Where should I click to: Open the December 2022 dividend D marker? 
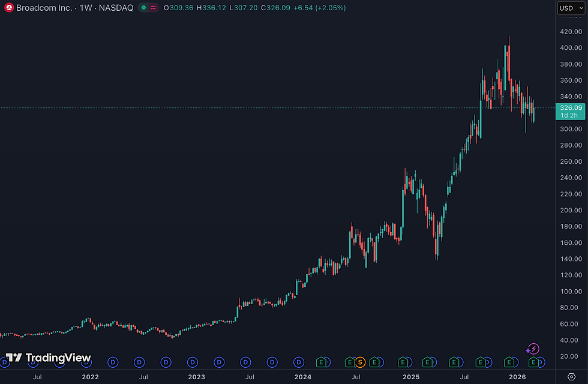click(193, 362)
